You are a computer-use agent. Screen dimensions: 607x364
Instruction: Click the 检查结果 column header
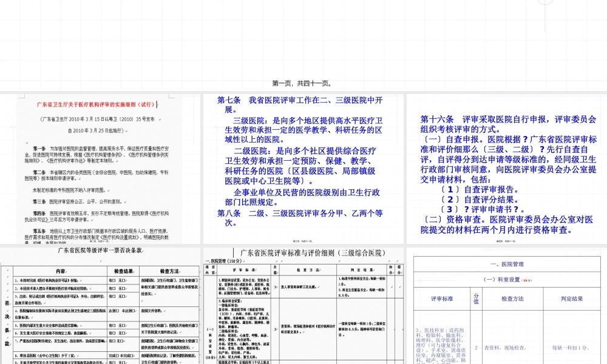[x=120, y=271]
